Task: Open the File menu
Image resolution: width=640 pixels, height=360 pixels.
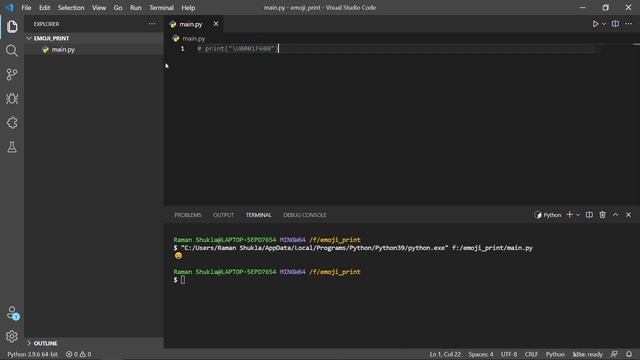Action: [x=26, y=8]
